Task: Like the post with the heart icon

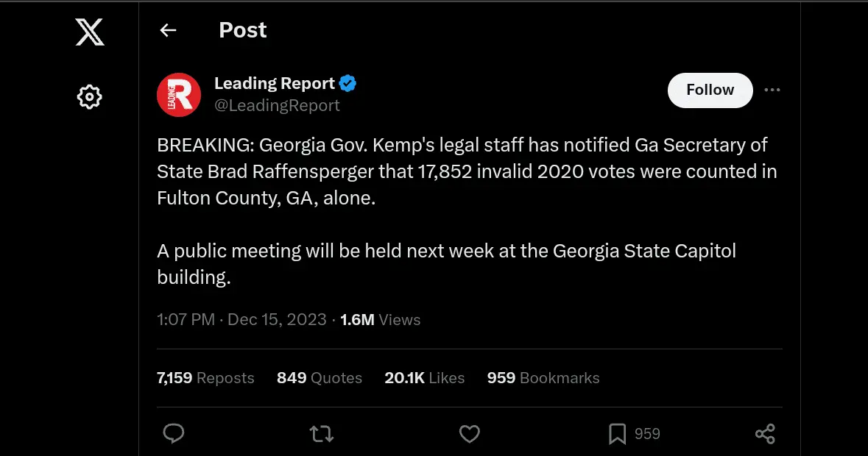Action: [x=470, y=434]
